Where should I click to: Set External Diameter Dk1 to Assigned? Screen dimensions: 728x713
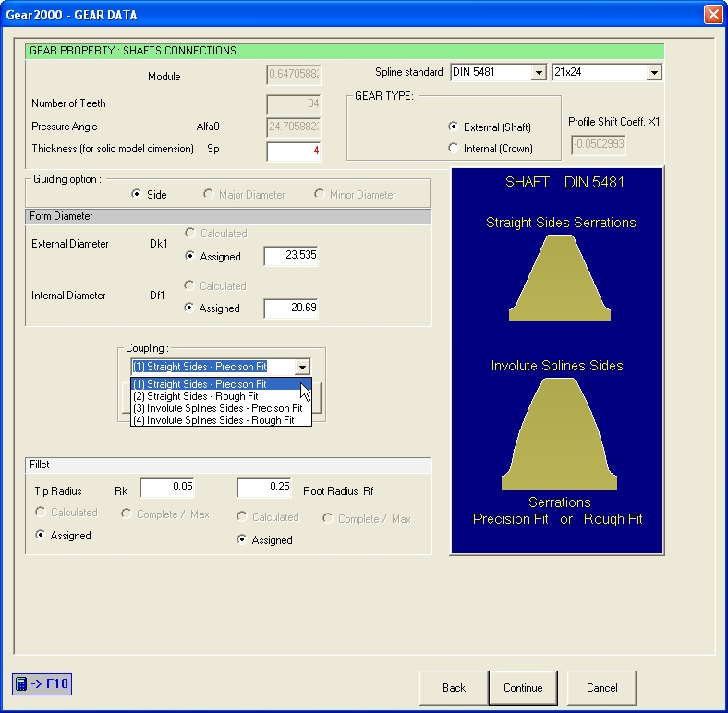click(212, 256)
